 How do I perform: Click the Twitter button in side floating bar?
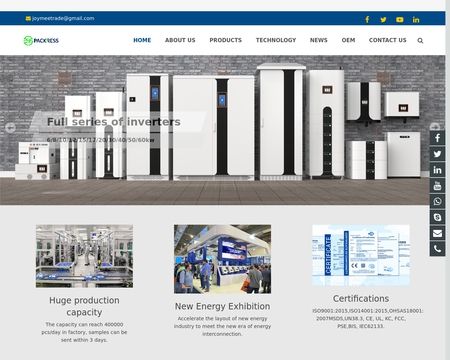(x=437, y=154)
